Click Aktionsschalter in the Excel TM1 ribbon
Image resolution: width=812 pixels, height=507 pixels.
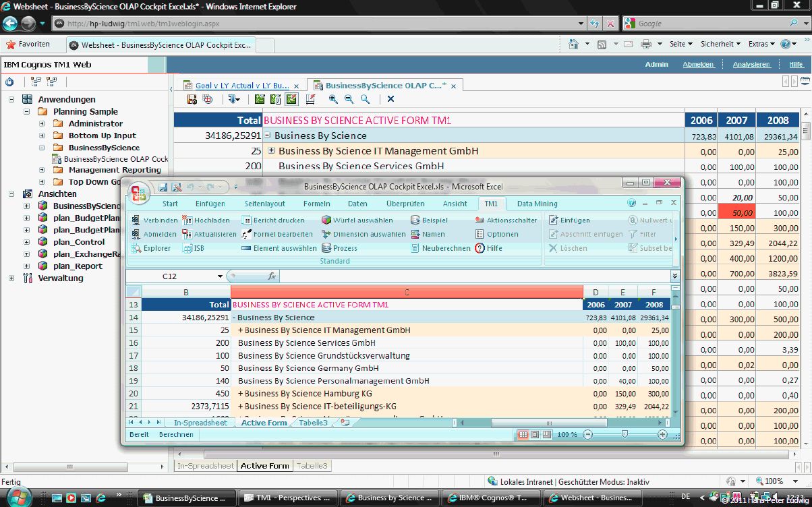[x=506, y=220]
